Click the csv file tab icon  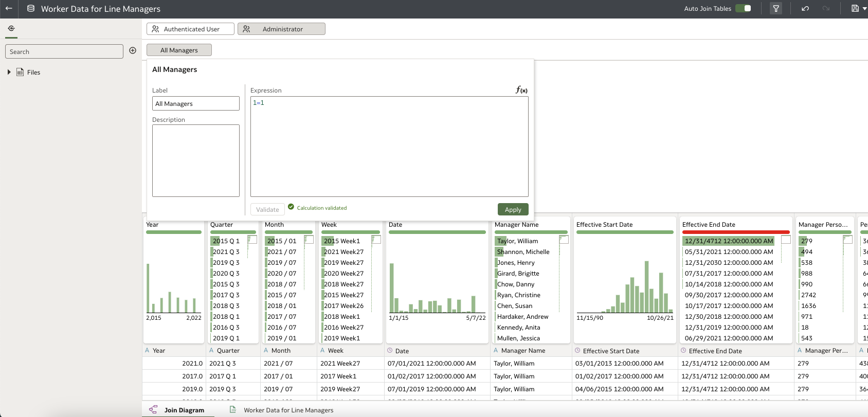pos(233,409)
